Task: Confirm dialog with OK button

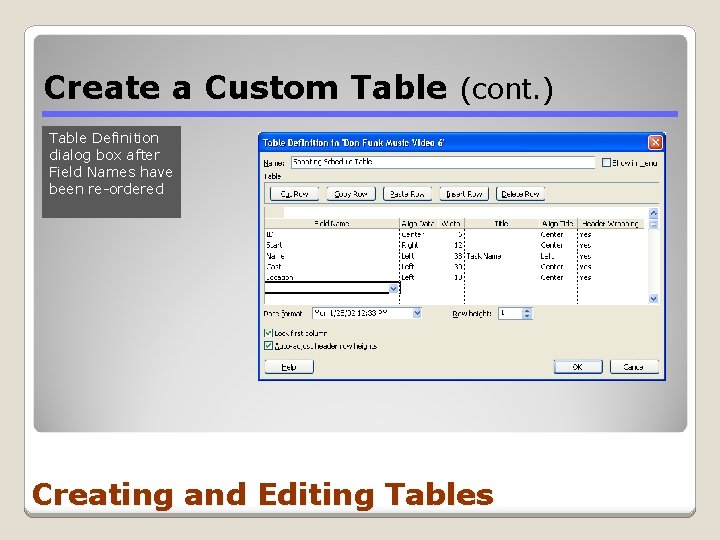Action: [578, 367]
